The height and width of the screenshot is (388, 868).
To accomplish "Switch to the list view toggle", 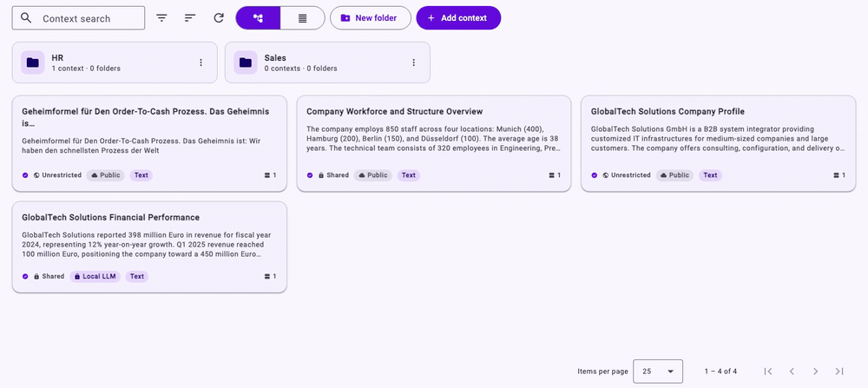I will [302, 17].
